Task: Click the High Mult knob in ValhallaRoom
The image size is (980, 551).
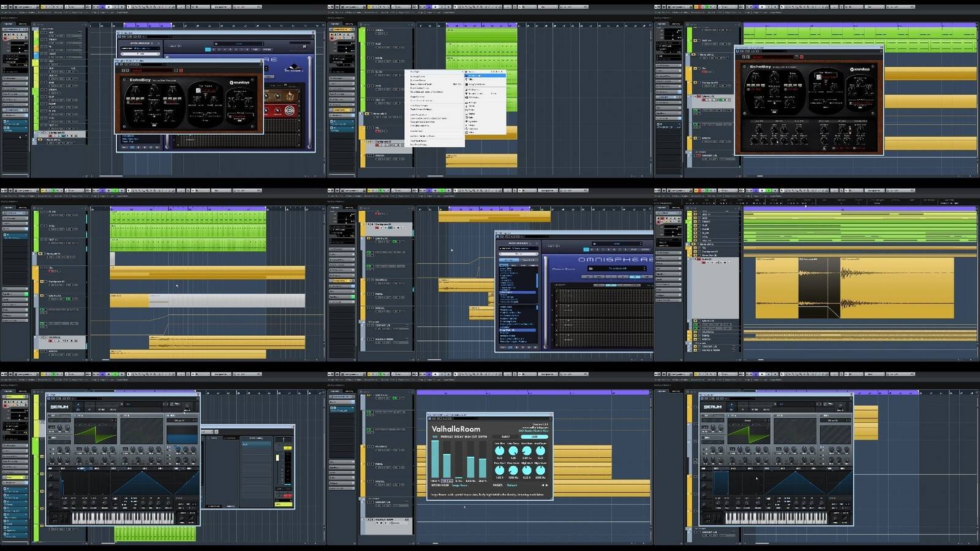Action: tap(527, 470)
